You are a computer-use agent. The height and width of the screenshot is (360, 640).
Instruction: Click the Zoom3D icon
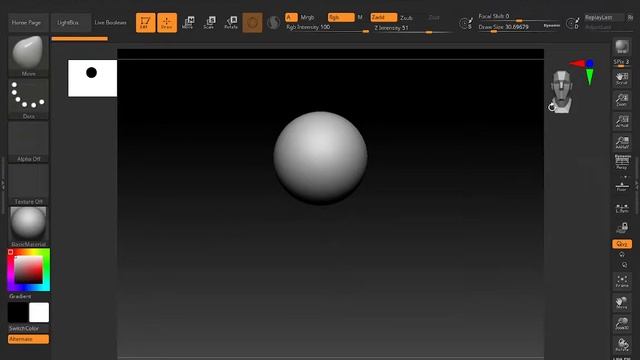click(622, 324)
